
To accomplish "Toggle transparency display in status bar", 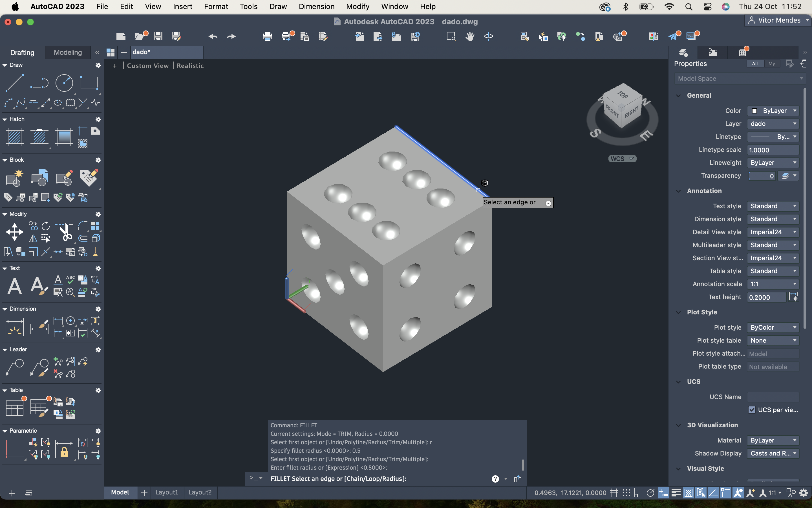I will tap(688, 493).
